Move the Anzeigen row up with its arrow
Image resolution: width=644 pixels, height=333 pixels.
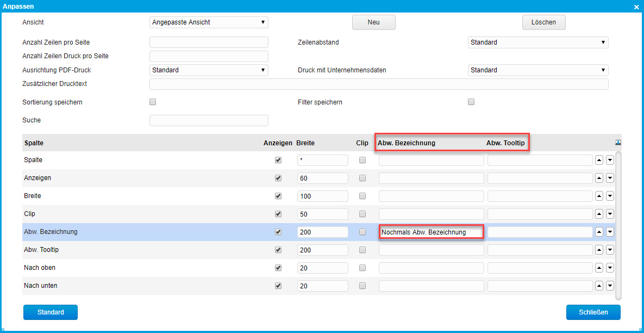point(599,178)
